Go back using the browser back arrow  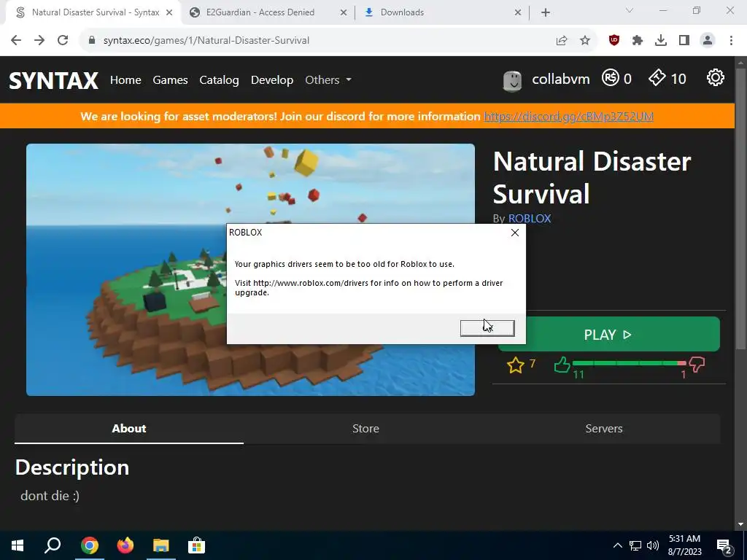(x=16, y=41)
